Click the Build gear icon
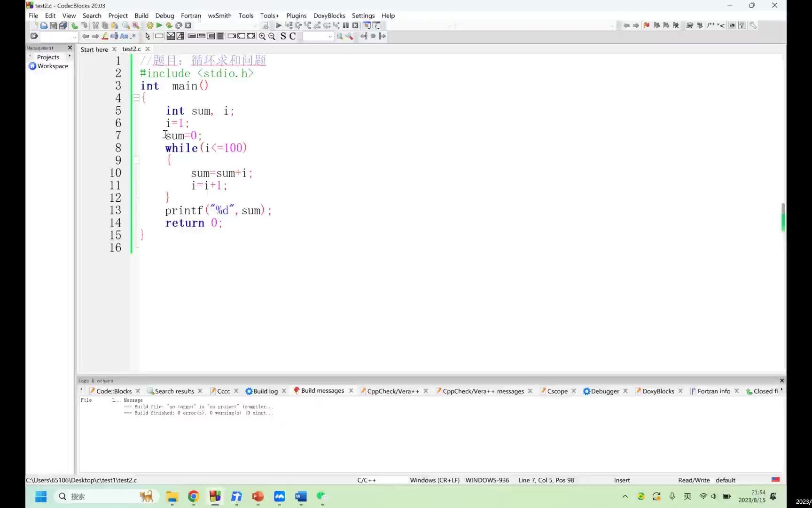812x508 pixels. [150, 25]
